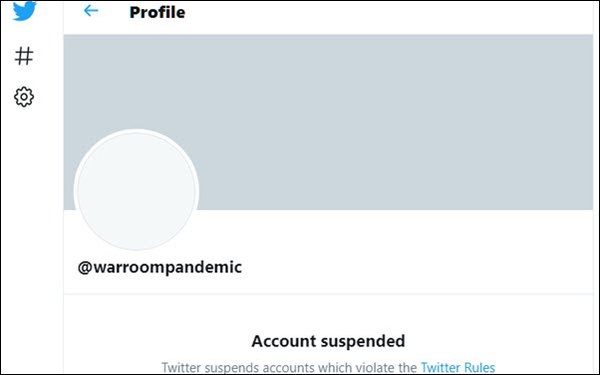Click the suspended account's blank profile photo
Viewport: 600px width, 375px height.
coord(136,190)
